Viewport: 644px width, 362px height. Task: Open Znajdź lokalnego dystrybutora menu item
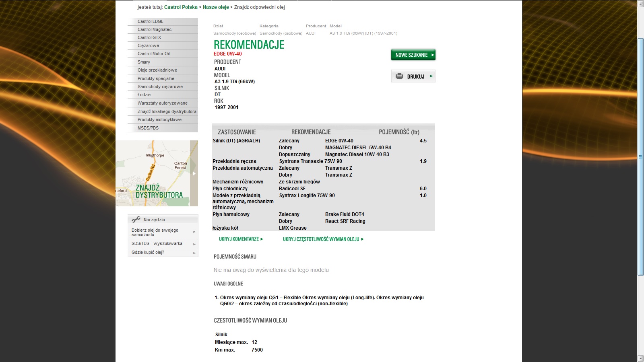point(163,111)
